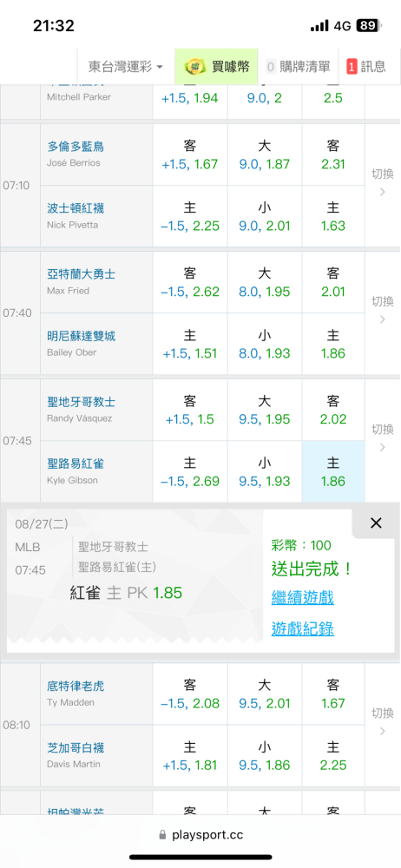This screenshot has height=868, width=401.
Task: Open 多倫多藍鳥 team link
Action: (x=76, y=147)
